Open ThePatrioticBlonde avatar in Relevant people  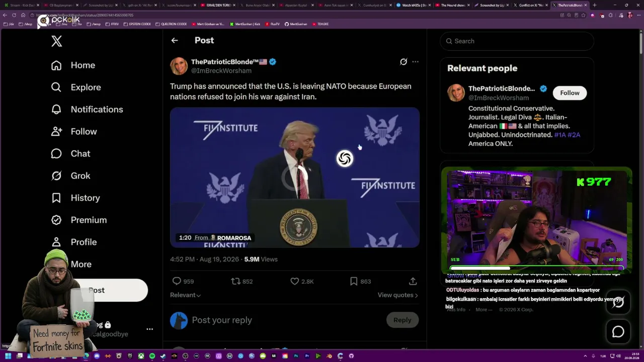point(456,93)
